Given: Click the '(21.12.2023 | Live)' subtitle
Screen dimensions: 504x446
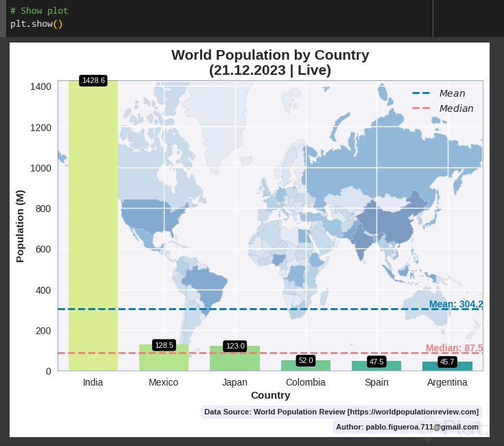Looking at the screenshot, I should (270, 70).
